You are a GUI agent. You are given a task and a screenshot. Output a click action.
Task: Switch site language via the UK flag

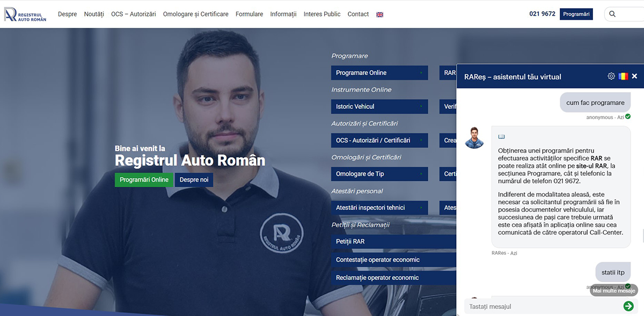tap(380, 14)
